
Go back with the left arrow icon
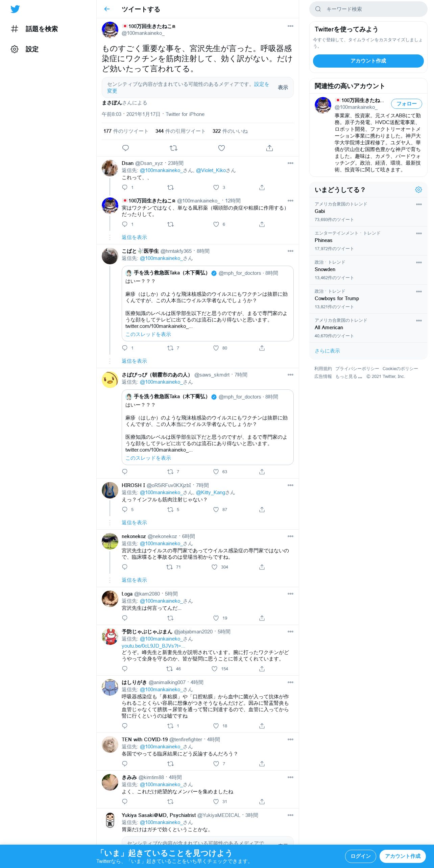point(107,9)
